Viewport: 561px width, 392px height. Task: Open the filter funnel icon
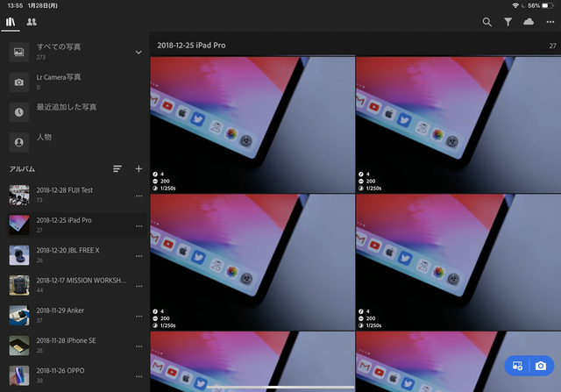[x=508, y=22]
